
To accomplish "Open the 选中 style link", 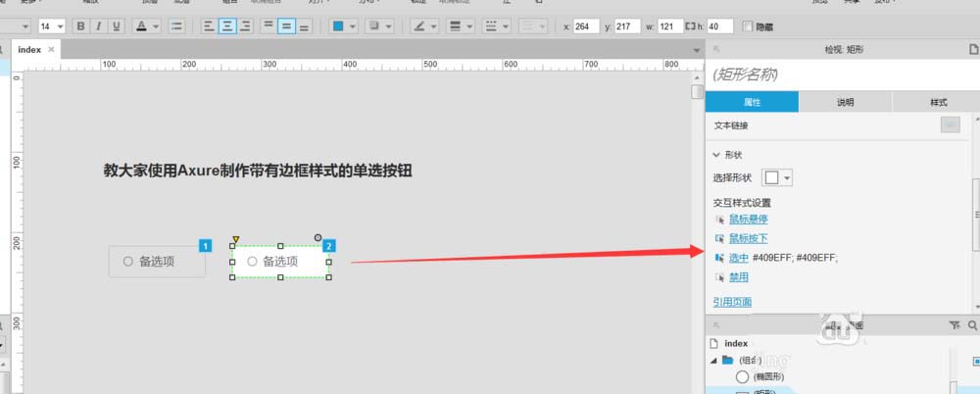I will point(739,258).
